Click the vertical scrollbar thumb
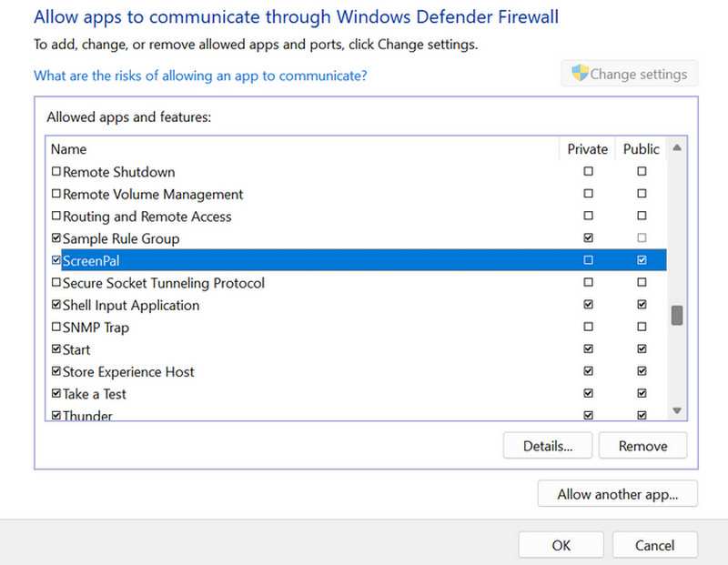Viewport: 728px width, 565px height. coord(676,315)
